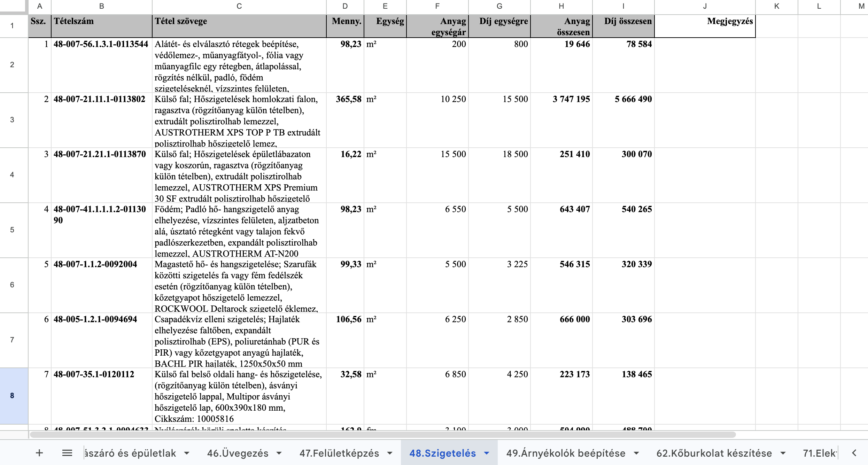Screen dimensions: 868x465
Task: Select column B header
Action: click(102, 6)
